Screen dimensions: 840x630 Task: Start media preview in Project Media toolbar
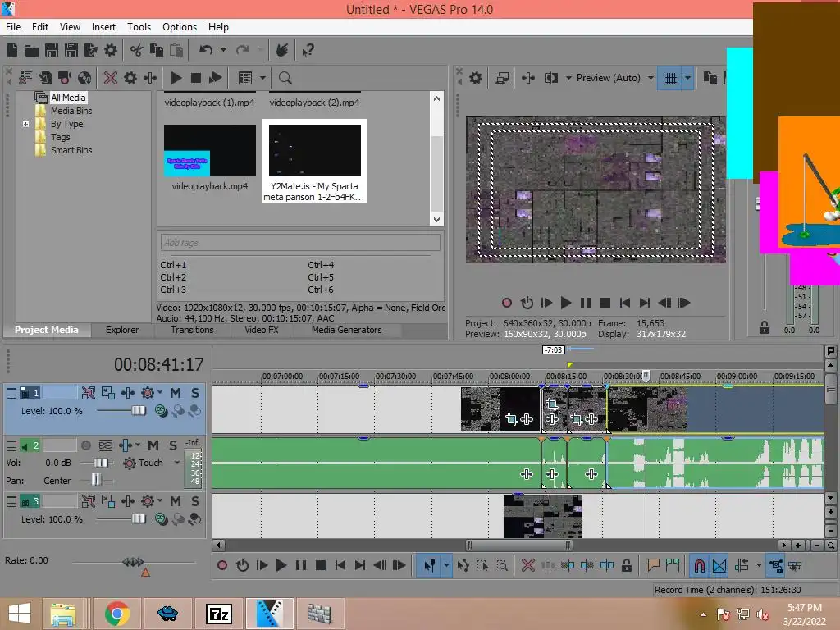point(176,78)
